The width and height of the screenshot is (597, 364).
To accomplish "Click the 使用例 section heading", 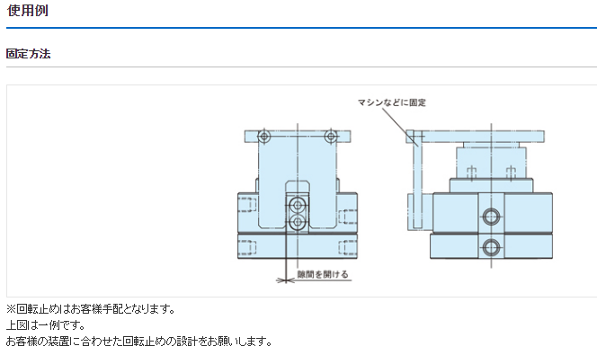I will point(28,11).
